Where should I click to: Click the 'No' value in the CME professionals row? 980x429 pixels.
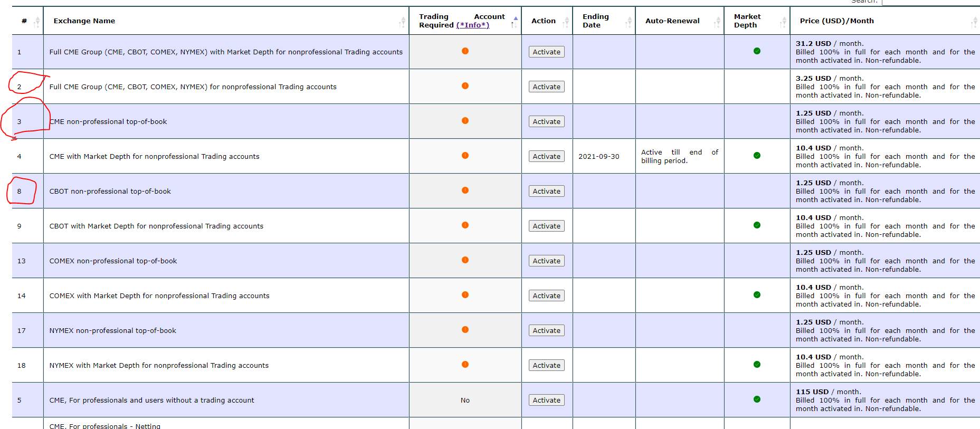point(465,401)
